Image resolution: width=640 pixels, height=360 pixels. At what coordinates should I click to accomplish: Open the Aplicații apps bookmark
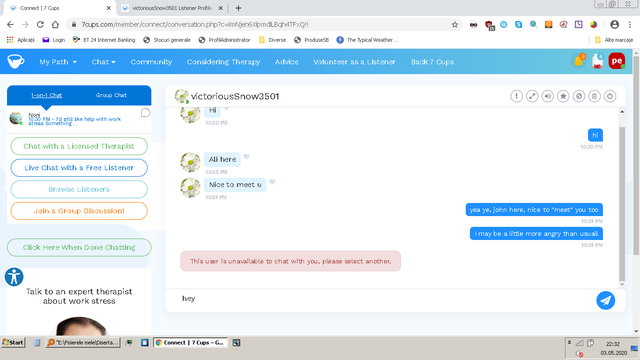point(20,40)
